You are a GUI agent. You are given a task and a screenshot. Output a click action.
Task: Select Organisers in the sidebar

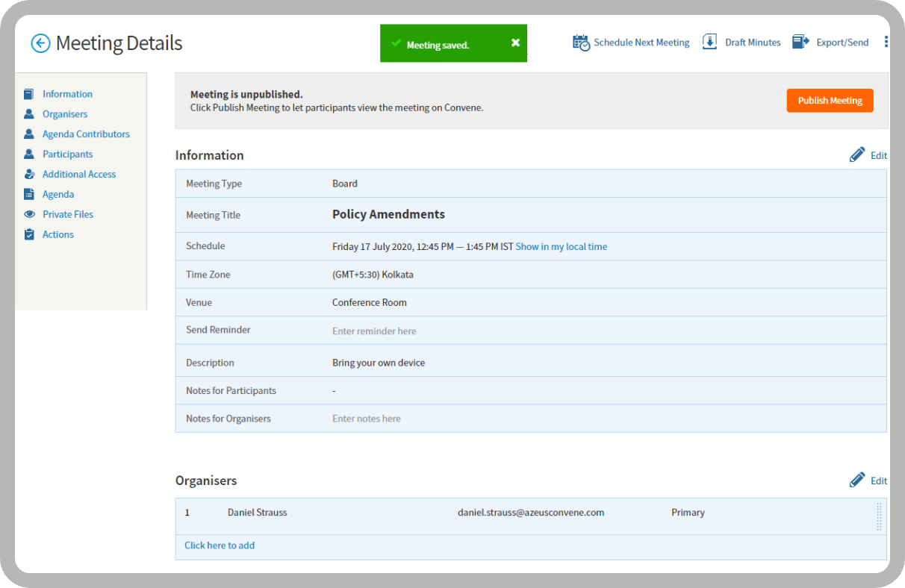65,114
